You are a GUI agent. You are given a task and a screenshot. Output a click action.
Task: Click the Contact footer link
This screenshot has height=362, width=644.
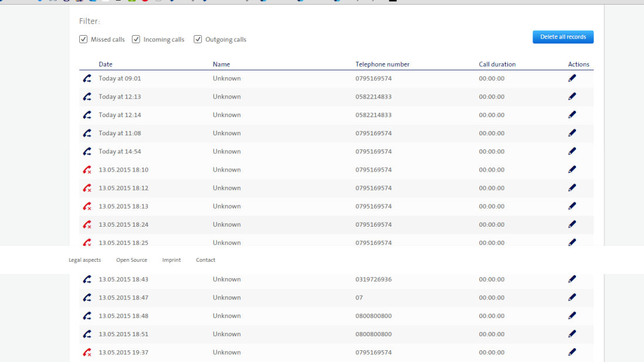(x=205, y=260)
